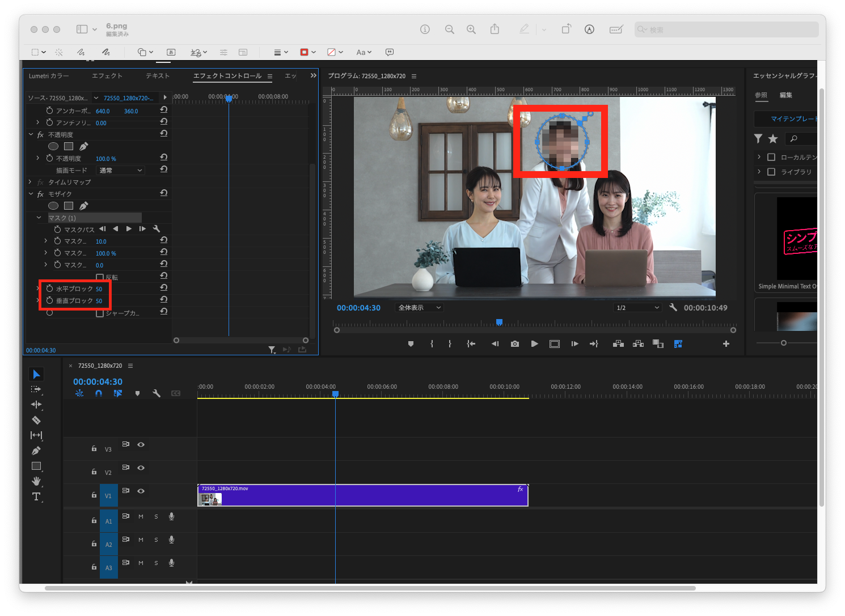
Task: Click the free-draw bezier mask icon under モザイク
Action: 84,205
